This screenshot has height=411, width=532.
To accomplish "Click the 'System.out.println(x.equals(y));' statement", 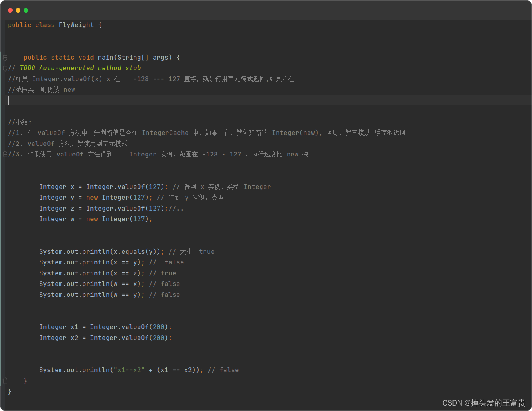I will tap(102, 251).
